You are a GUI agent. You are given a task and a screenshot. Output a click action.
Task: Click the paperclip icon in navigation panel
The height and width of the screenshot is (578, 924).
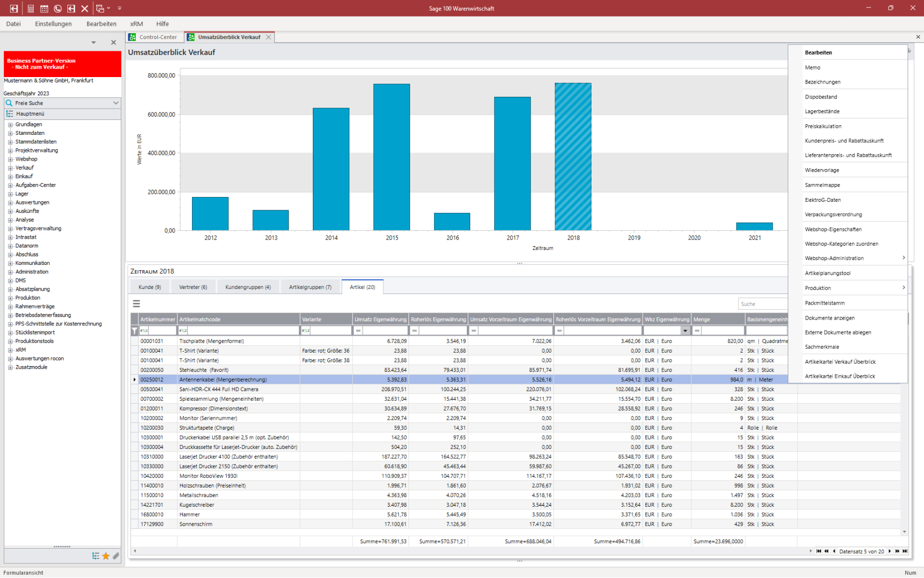(x=115, y=556)
